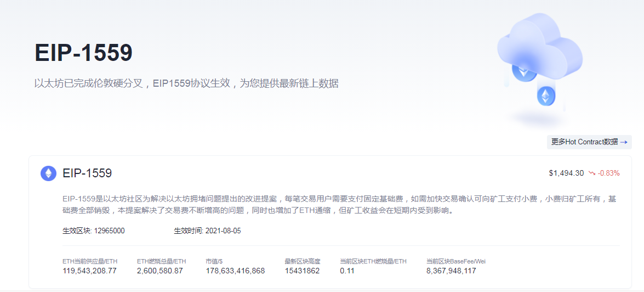This screenshot has width=644, height=292.
Task: Click the BaseFee value 8,367,948,117
Action: [452, 271]
